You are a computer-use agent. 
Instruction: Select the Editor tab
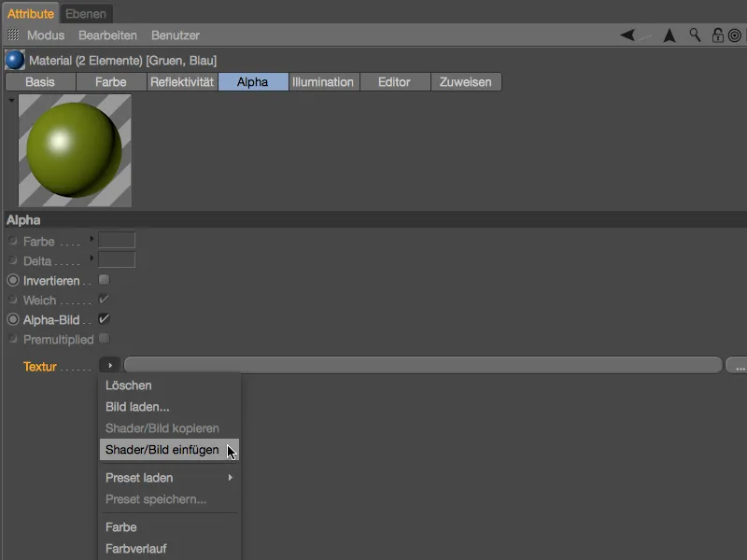click(x=394, y=82)
